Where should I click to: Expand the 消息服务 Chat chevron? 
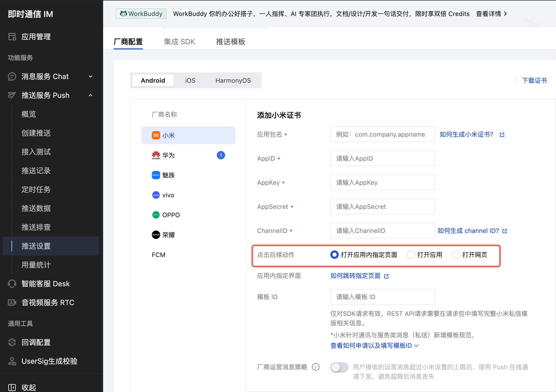pyautogui.click(x=91, y=76)
